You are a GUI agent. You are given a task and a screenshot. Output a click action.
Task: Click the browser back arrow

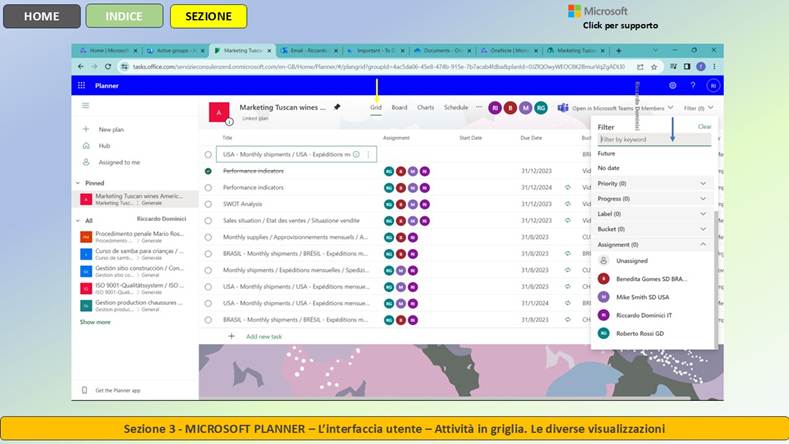[x=81, y=66]
